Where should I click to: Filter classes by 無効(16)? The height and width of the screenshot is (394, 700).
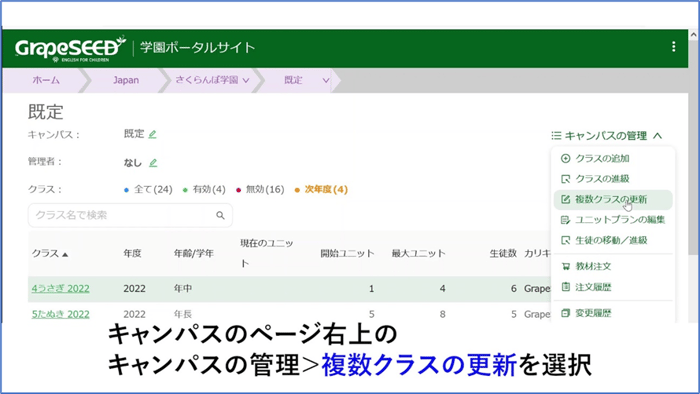click(260, 190)
